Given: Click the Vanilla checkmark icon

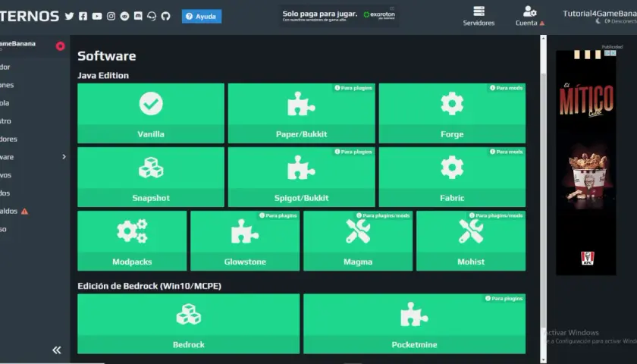Looking at the screenshot, I should (x=151, y=104).
